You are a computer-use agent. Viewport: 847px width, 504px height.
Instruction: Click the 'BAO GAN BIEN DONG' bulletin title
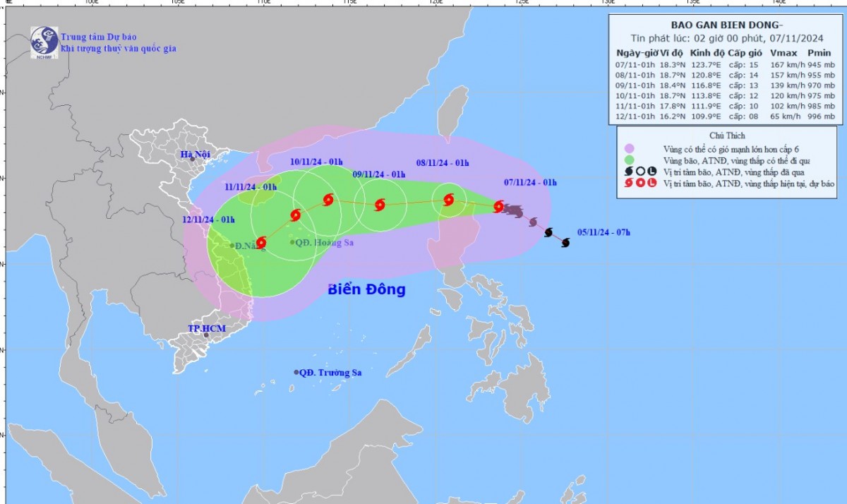(x=726, y=23)
